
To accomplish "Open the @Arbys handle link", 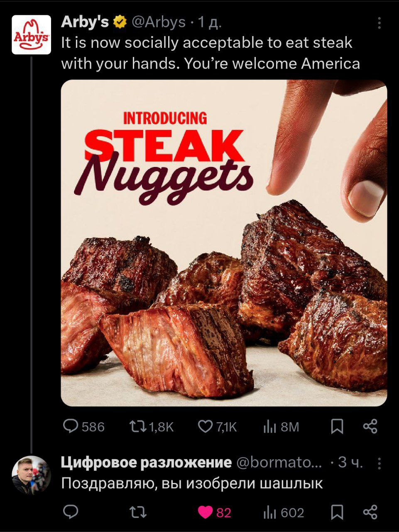I will tap(159, 22).
